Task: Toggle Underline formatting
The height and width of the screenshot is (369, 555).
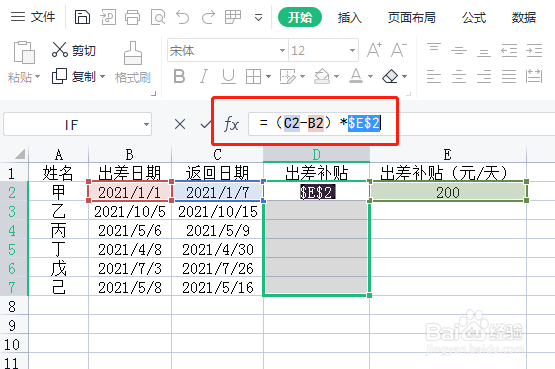Action: pos(228,76)
